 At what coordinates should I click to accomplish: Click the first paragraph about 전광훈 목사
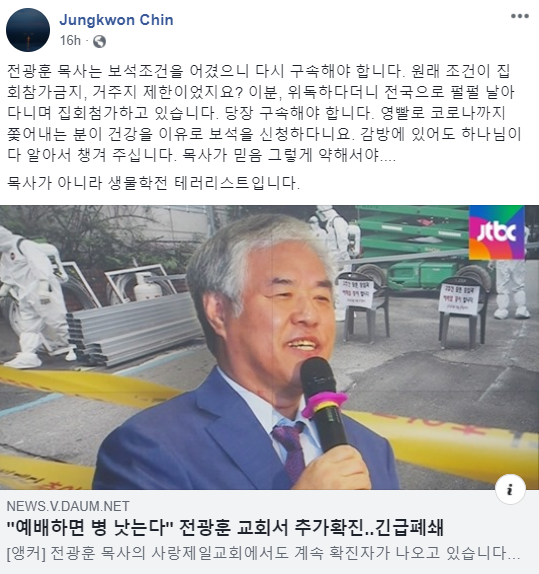tap(263, 113)
